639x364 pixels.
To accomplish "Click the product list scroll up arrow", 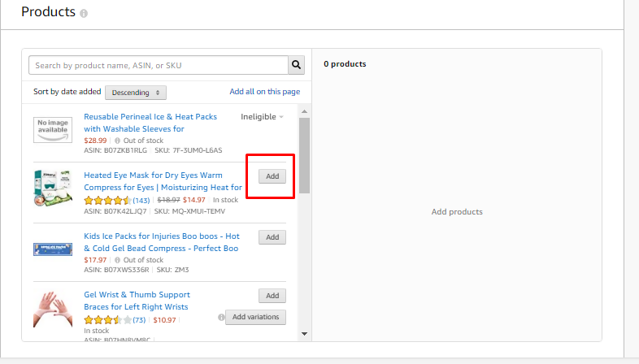I will click(x=304, y=111).
